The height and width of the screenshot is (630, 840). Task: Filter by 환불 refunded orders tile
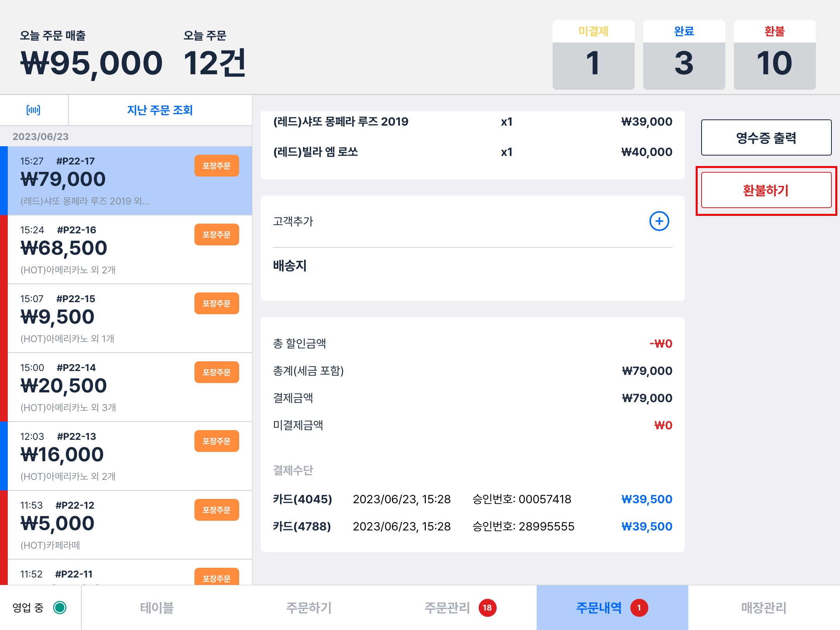click(774, 55)
